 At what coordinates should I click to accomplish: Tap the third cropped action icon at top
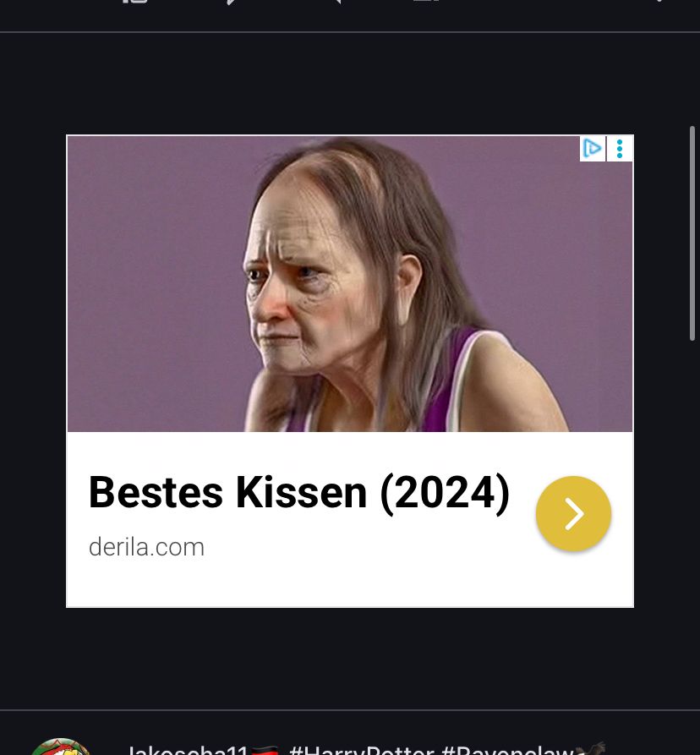tap(336, 2)
